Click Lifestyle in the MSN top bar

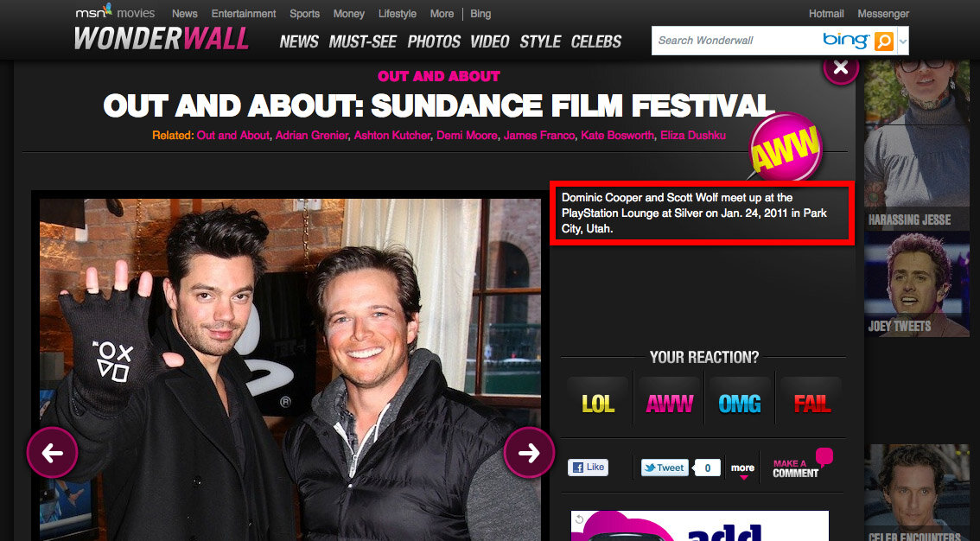coord(397,14)
